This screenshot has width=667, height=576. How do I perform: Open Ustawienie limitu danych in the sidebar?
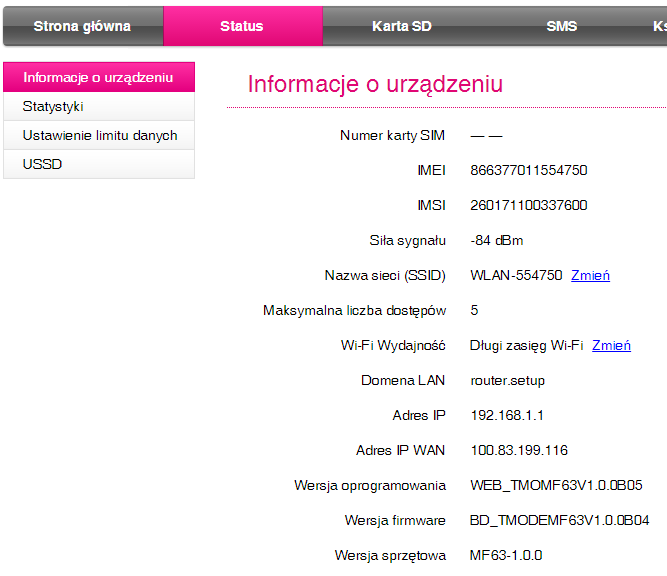(98, 135)
